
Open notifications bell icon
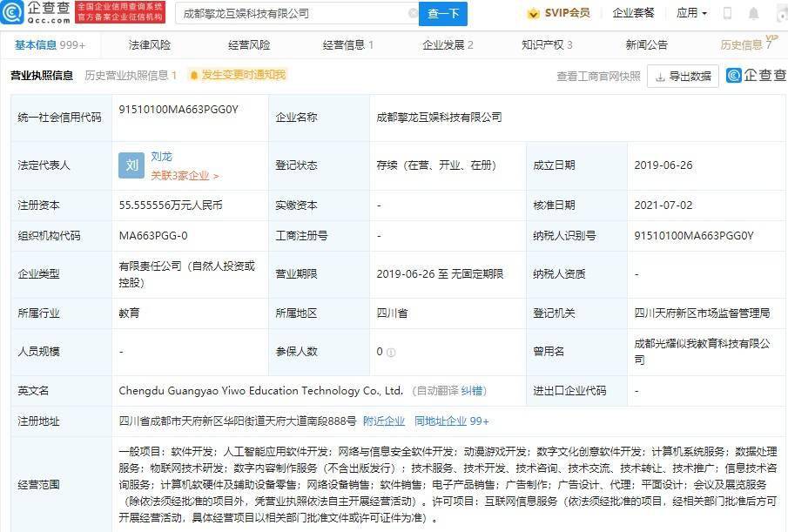pyautogui.click(x=753, y=14)
